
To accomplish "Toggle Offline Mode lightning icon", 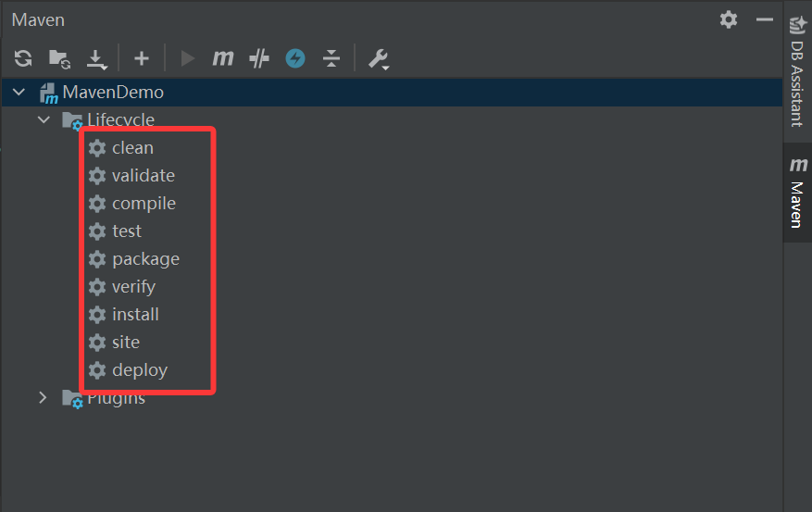I will [x=295, y=58].
